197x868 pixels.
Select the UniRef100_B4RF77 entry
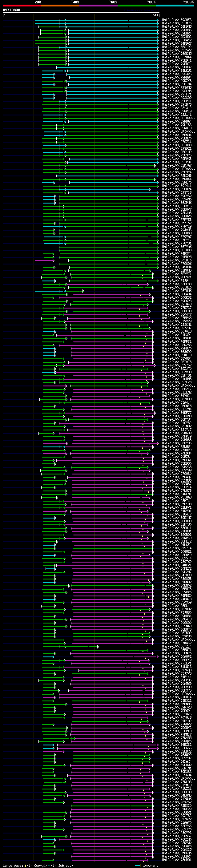177,413
